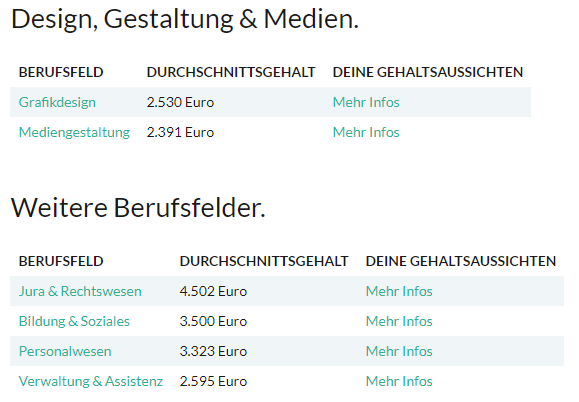Viewport: 579px width, 402px height.
Task: Click the 2.530 Euro salary value
Action: pos(180,102)
